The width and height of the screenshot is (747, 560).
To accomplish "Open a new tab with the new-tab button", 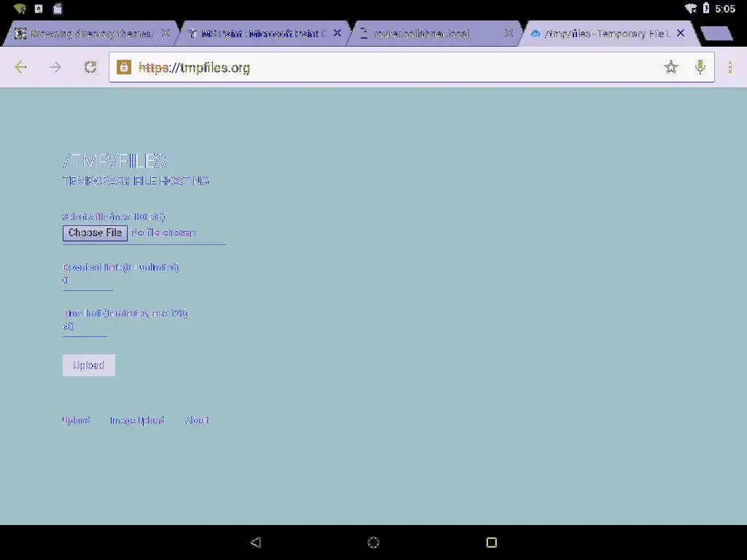I will click(717, 34).
